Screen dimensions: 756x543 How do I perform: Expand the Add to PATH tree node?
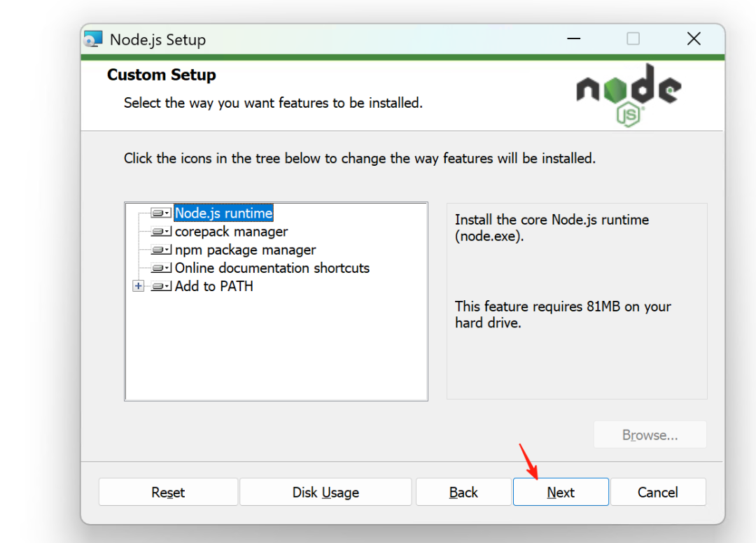tap(139, 286)
